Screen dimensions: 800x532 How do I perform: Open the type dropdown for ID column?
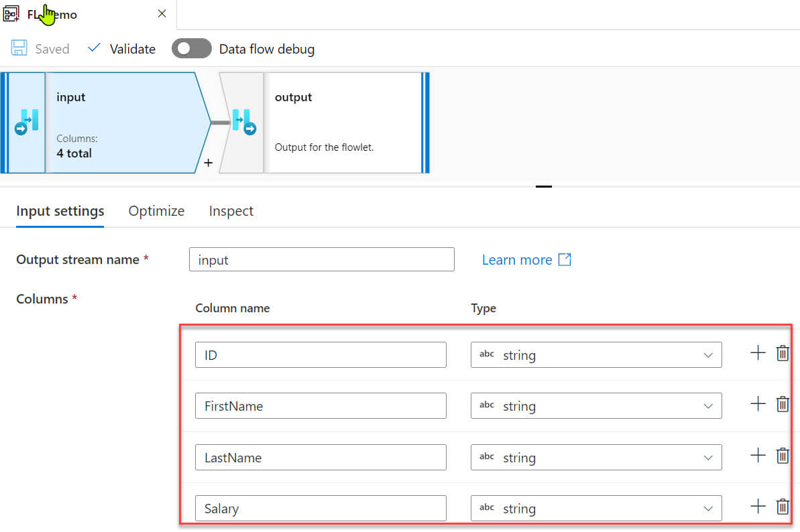click(596, 355)
